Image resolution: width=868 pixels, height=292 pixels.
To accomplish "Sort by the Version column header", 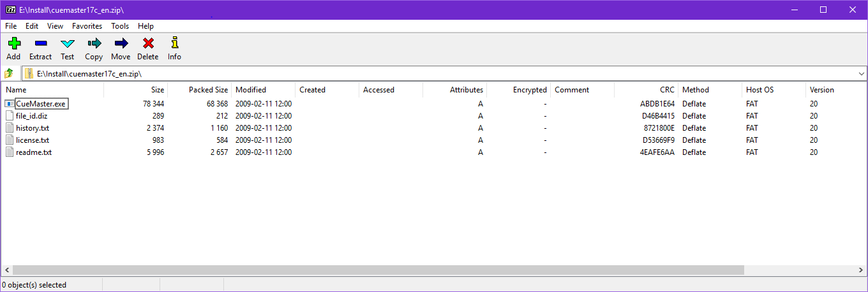I will tap(836, 90).
